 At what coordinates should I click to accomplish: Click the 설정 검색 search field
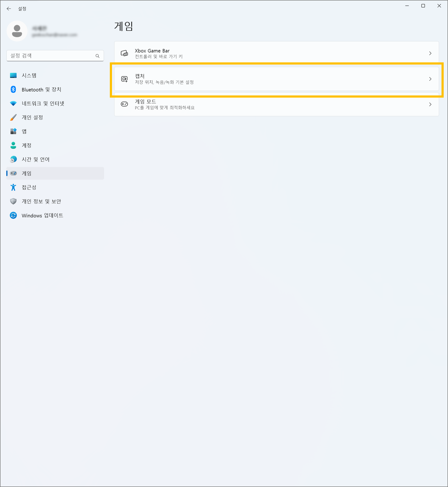[x=51, y=56]
